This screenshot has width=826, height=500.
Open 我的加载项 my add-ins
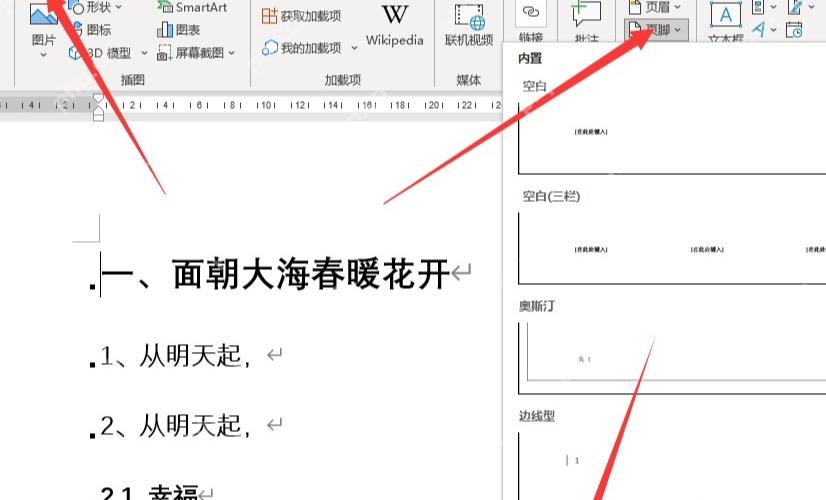[x=301, y=48]
